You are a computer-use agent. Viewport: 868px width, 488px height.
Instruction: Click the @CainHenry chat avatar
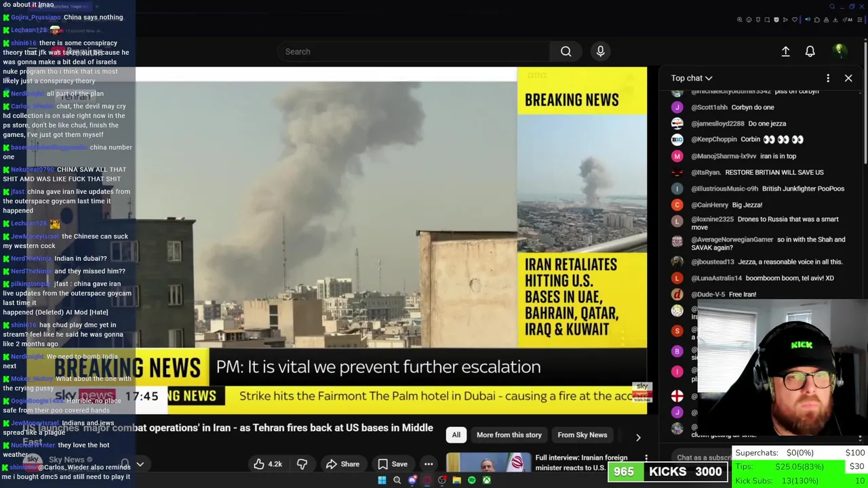click(x=677, y=205)
